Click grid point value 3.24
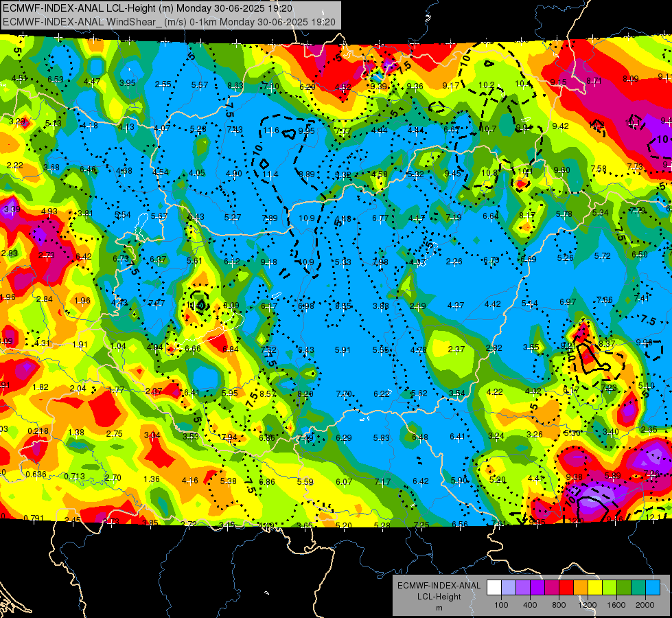672x618 pixels. 496,436
